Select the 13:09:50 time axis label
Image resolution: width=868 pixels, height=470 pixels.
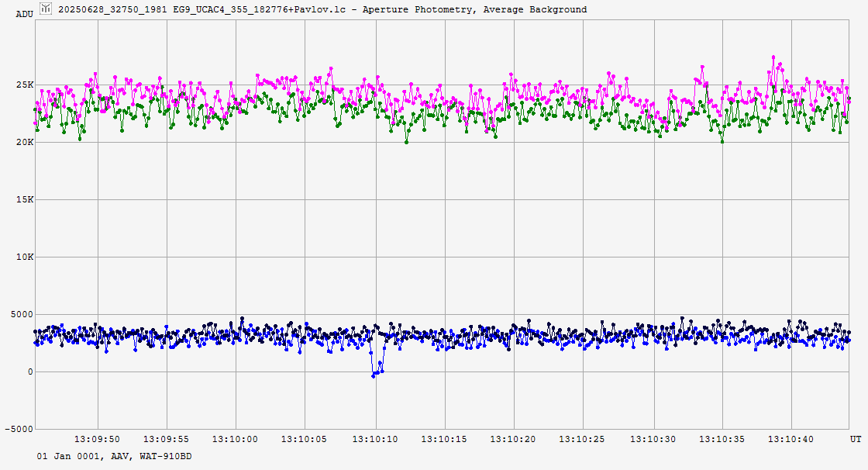[98, 439]
